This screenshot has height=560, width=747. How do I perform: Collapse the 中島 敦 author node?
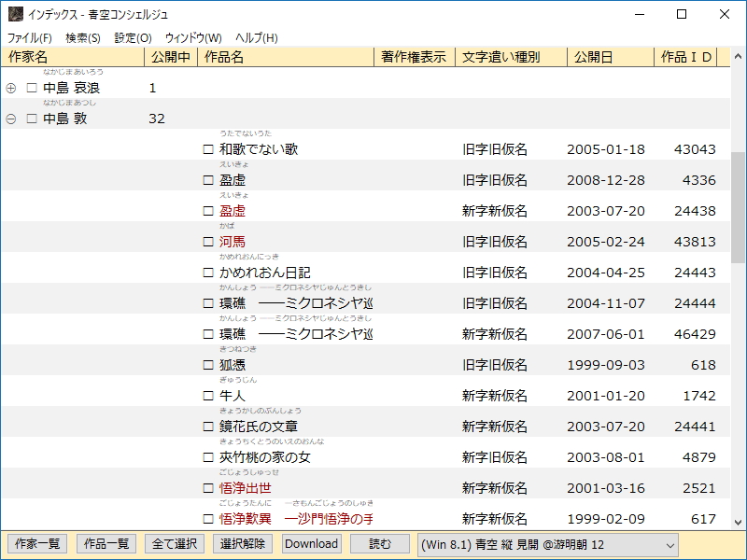coord(11,119)
